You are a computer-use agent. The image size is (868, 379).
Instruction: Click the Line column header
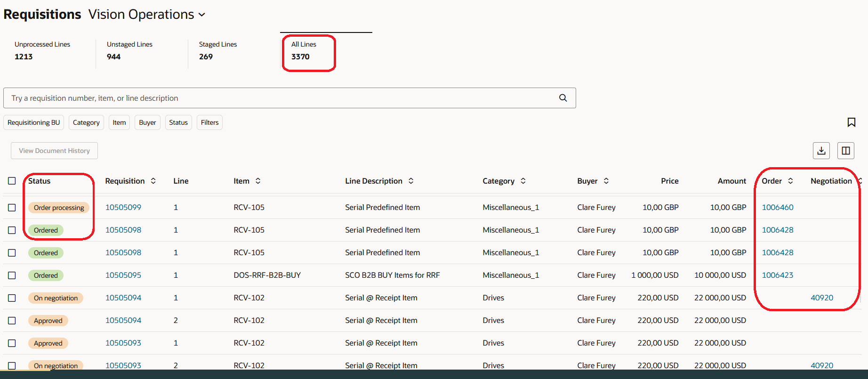[x=181, y=181]
